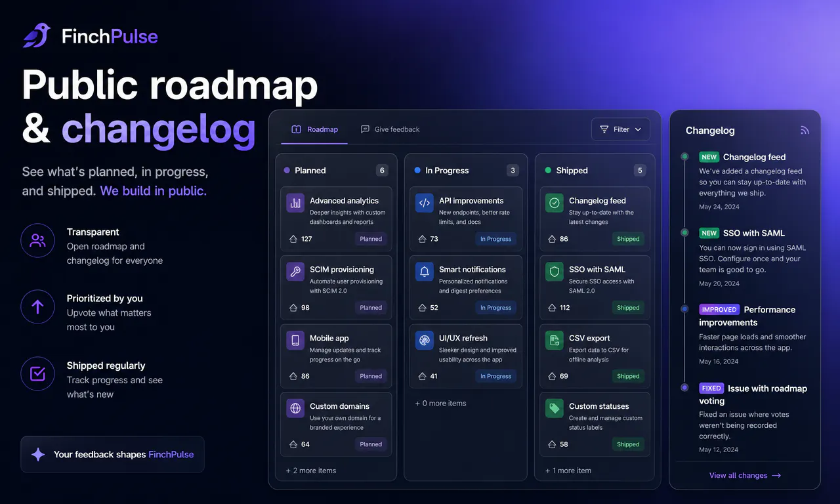Open Issue with roadmap voting entry
840x504 pixels.
pyautogui.click(x=753, y=394)
